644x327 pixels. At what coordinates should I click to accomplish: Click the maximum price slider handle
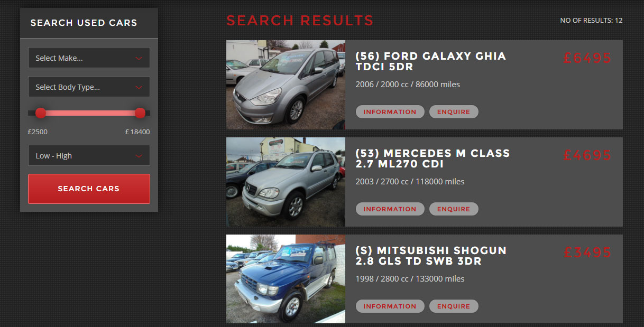pos(140,113)
